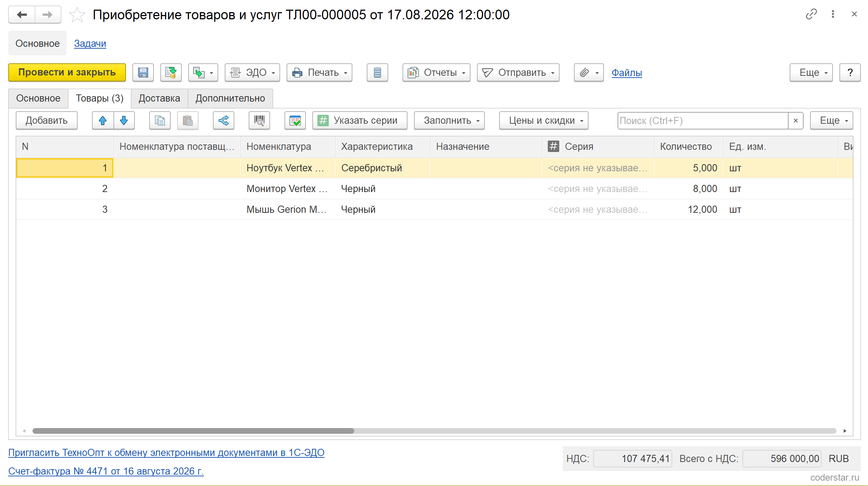
Task: Open the Файлы link
Action: pyautogui.click(x=627, y=73)
